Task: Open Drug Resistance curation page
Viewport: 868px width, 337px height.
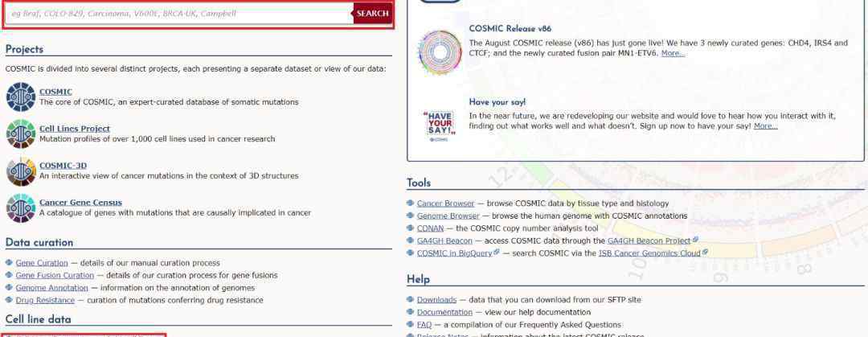Action: click(45, 300)
